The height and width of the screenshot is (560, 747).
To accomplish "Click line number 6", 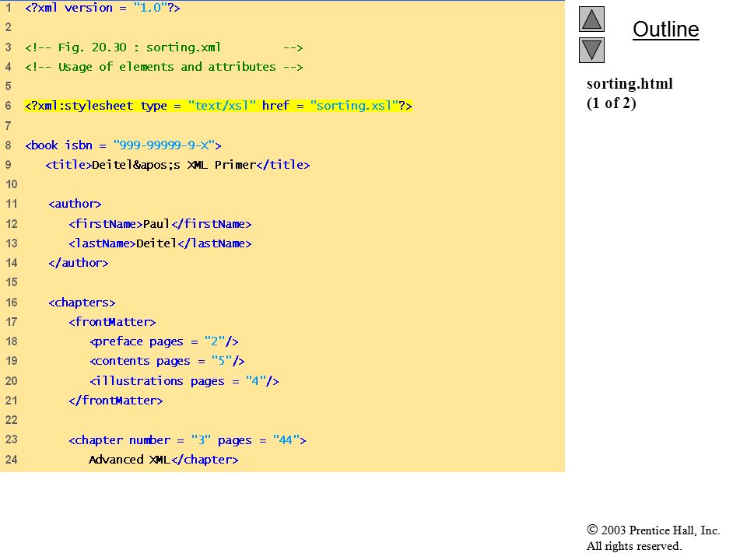I will (x=8, y=106).
